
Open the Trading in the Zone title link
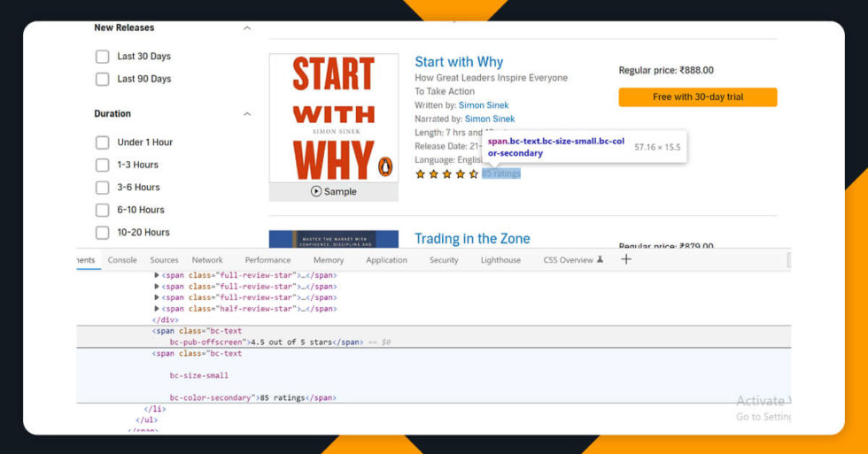click(472, 239)
